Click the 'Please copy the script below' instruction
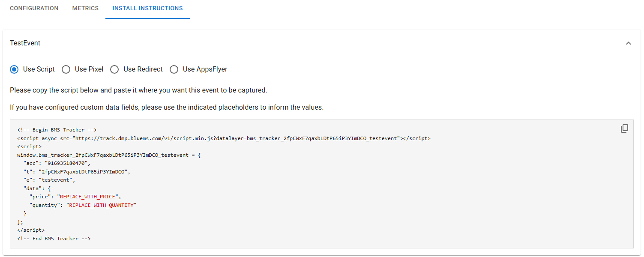This screenshot has height=257, width=644. coord(138,90)
